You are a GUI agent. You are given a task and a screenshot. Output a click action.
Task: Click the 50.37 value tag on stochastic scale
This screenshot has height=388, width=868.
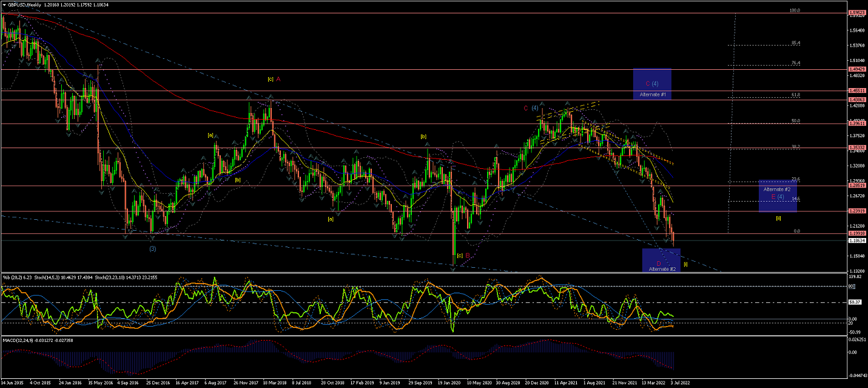pos(856,302)
